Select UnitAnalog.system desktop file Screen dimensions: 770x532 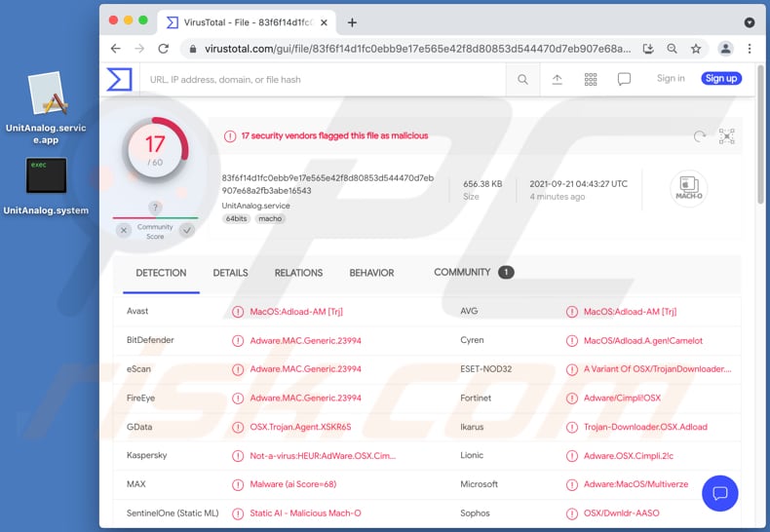pyautogui.click(x=46, y=186)
